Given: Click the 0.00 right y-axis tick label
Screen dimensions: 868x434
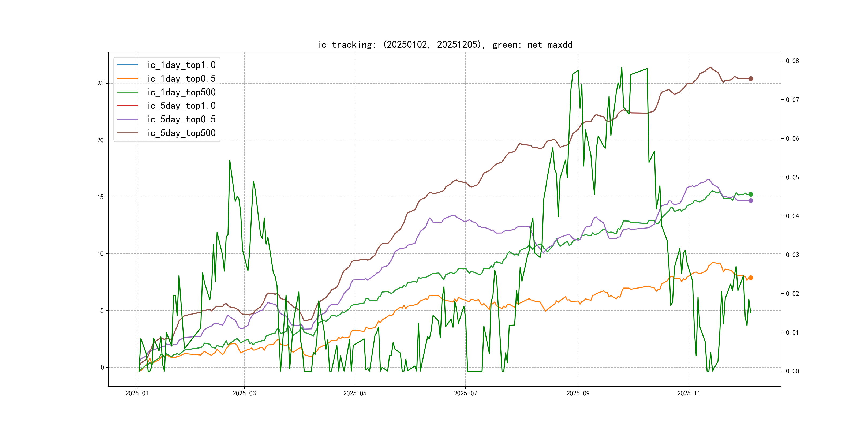Looking at the screenshot, I should [792, 371].
